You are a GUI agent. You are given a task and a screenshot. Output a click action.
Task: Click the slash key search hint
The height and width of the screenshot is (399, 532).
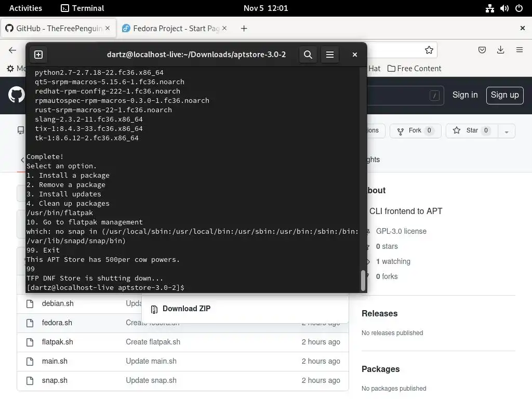click(434, 96)
